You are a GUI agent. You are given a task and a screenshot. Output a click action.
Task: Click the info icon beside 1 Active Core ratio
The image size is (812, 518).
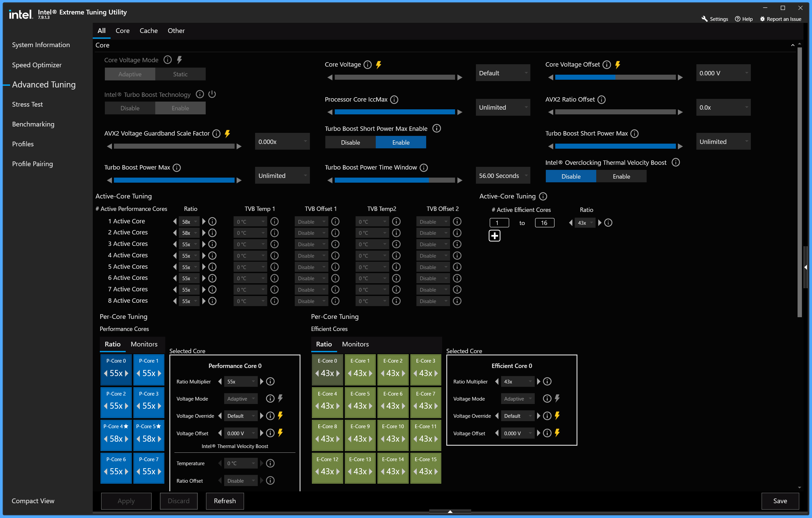coord(212,221)
